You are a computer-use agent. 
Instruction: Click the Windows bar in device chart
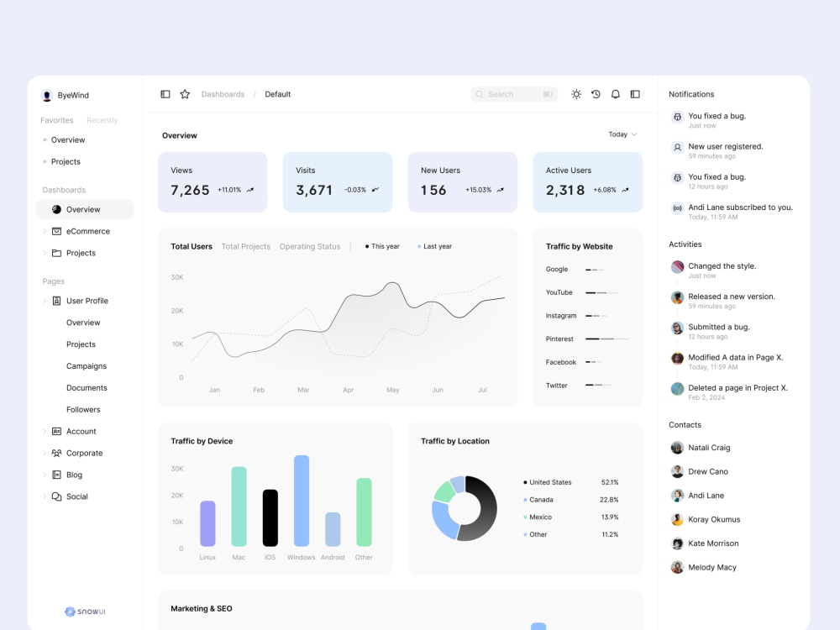(302, 501)
